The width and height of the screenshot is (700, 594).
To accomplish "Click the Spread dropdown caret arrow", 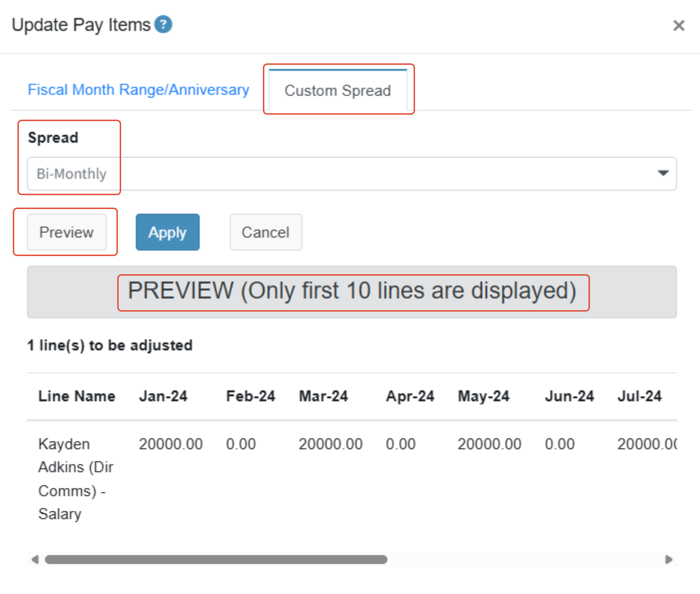I will click(x=663, y=173).
